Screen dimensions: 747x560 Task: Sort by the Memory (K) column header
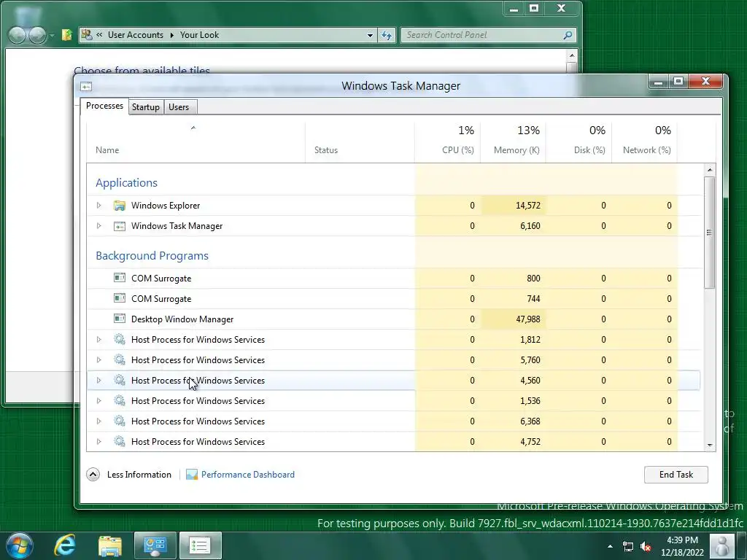pos(513,142)
